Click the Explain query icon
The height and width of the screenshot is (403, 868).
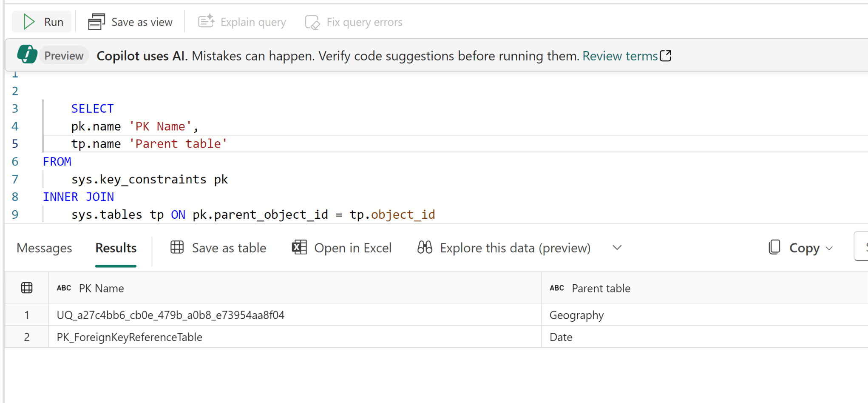(x=206, y=21)
